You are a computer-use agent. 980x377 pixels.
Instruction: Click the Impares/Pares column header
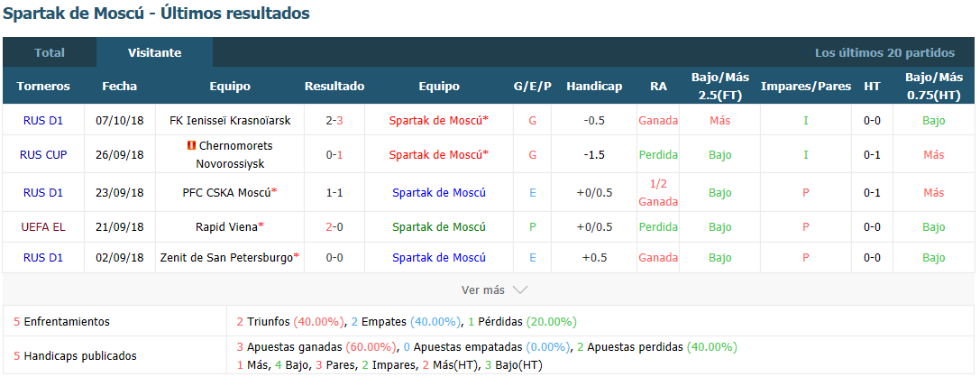[x=806, y=87]
